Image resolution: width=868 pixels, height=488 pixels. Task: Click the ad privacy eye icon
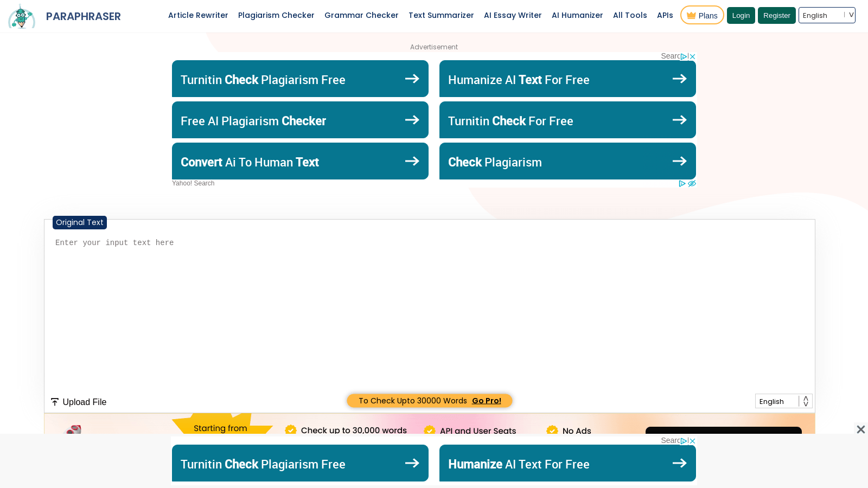[x=692, y=184]
